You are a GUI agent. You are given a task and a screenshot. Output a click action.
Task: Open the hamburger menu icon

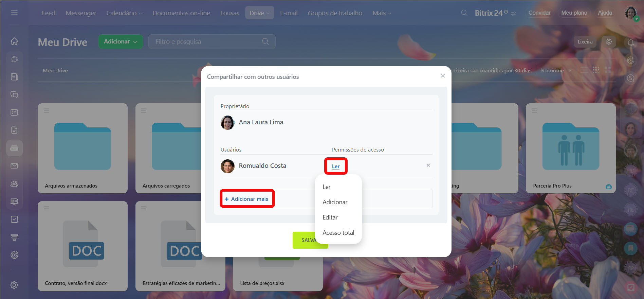pyautogui.click(x=14, y=13)
